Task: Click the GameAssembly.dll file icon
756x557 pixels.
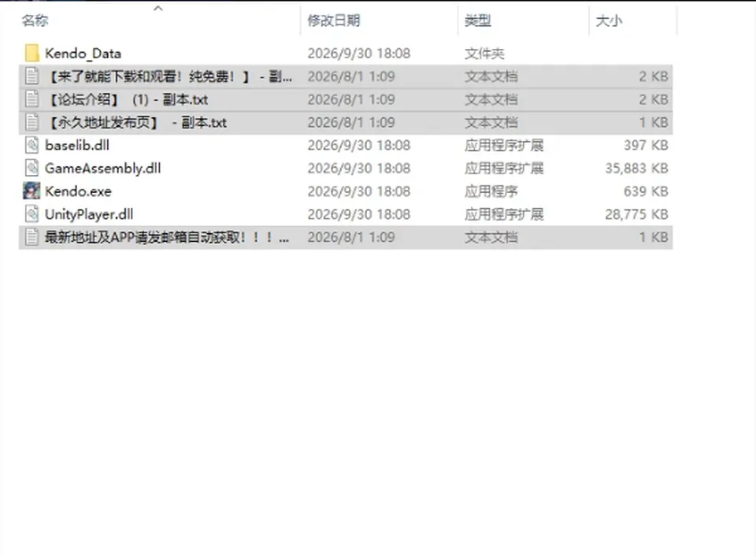Action: (31, 169)
